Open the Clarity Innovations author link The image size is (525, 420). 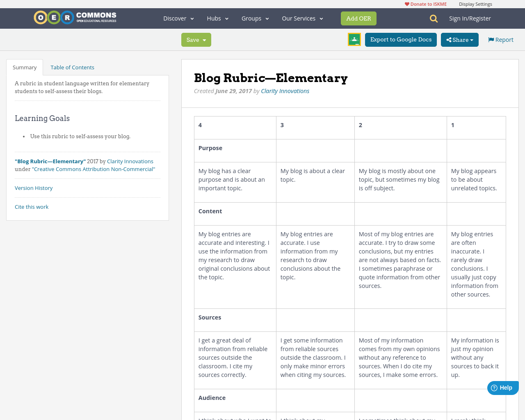(285, 90)
